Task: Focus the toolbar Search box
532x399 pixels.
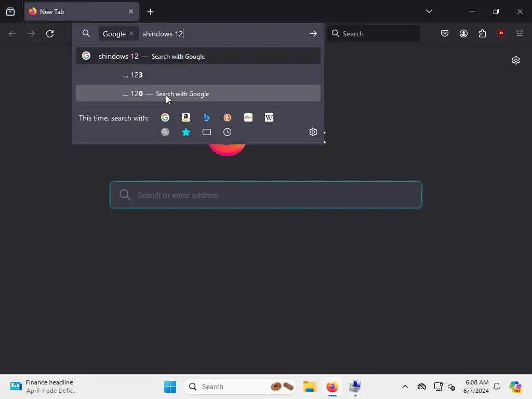Action: point(374,34)
